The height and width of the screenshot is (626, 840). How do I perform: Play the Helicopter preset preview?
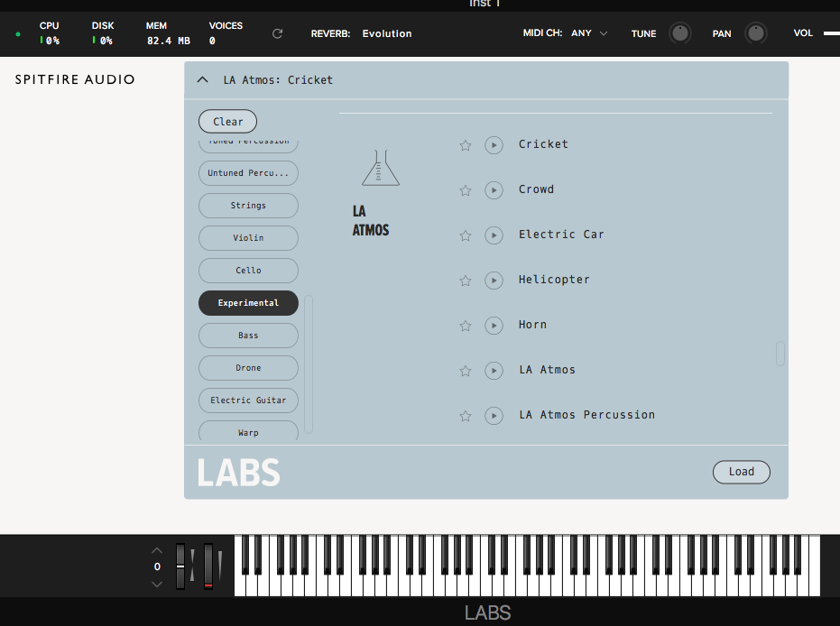494,281
